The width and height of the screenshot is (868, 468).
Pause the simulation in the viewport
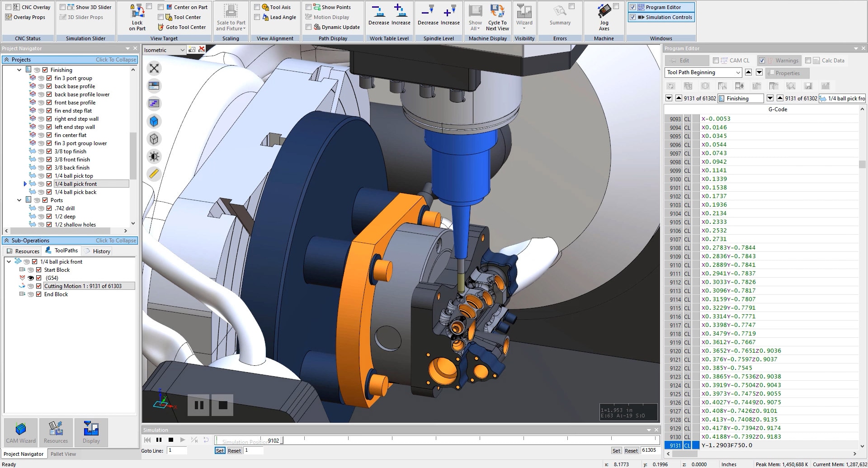(x=199, y=405)
